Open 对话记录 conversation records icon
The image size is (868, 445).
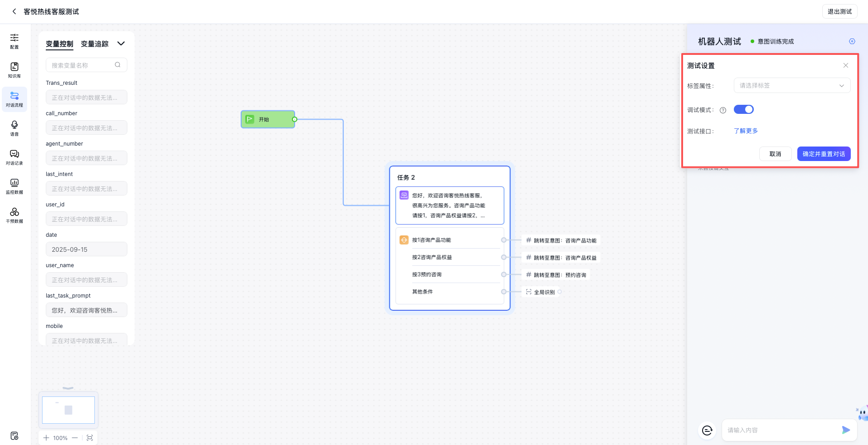[15, 156]
